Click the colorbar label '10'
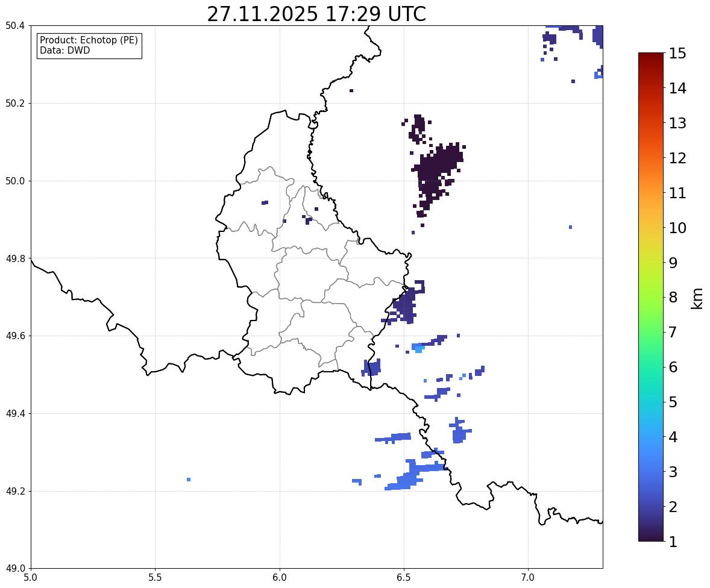This screenshot has width=710, height=588. pyautogui.click(x=677, y=228)
